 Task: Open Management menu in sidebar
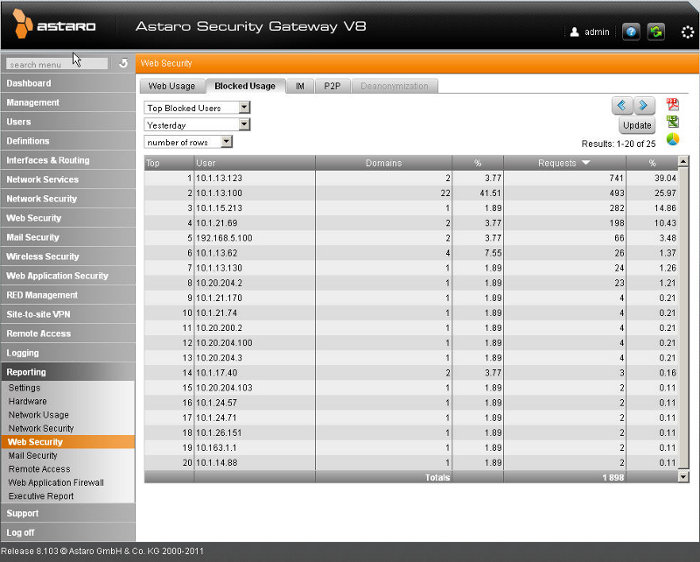pyautogui.click(x=68, y=102)
